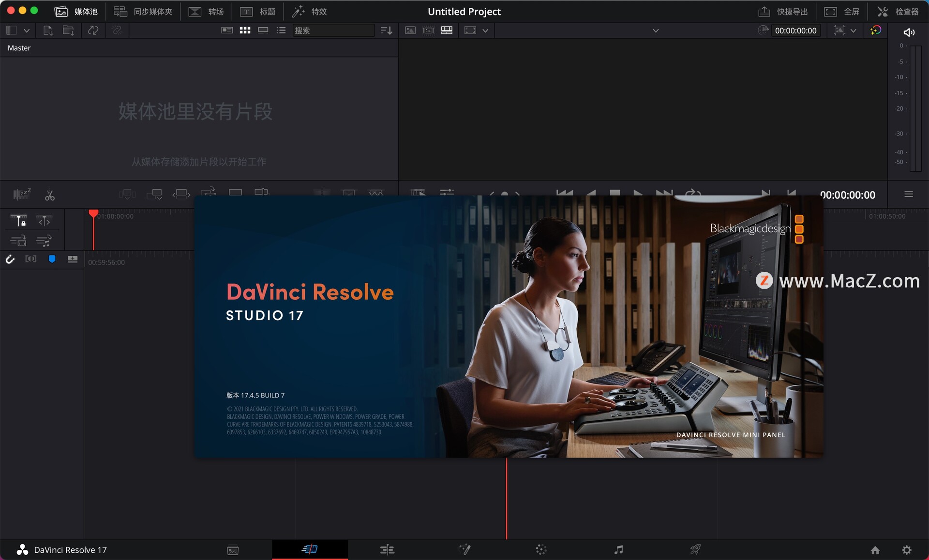This screenshot has width=929, height=560.
Task: Open the media pool sort order menu
Action: [387, 30]
